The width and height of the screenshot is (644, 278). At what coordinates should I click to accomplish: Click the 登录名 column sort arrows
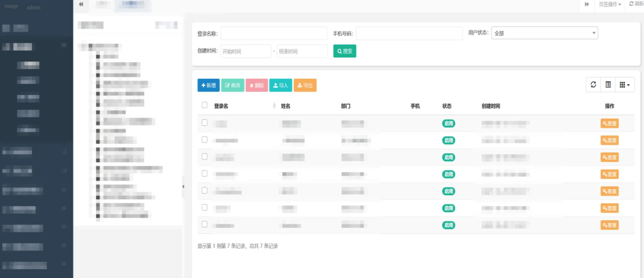click(x=274, y=106)
